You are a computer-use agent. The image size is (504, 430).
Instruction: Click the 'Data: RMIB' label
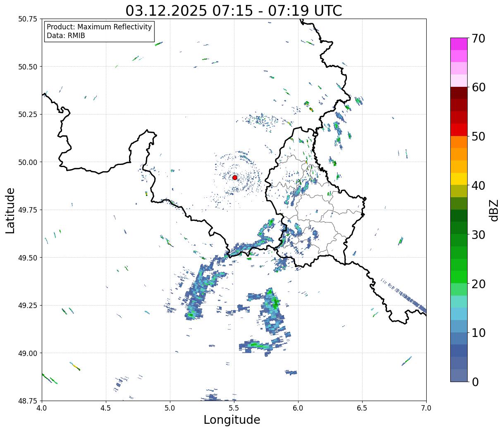pyautogui.click(x=66, y=36)
